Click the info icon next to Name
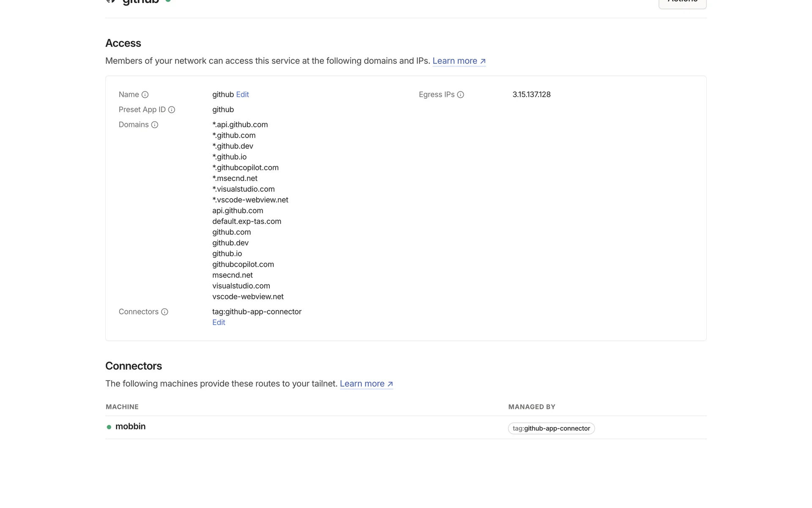This screenshot has width=812, height=508. 145,95
